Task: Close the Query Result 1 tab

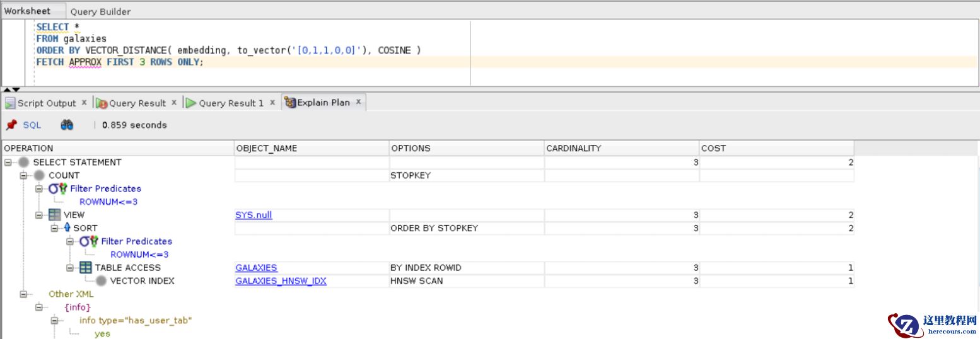Action: (x=272, y=102)
